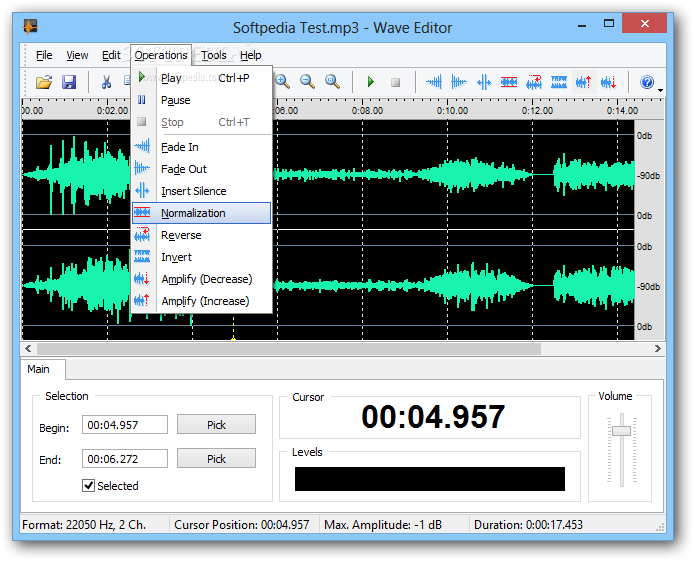This screenshot has height=561, width=694.
Task: Open the Edit menu
Action: coord(111,55)
